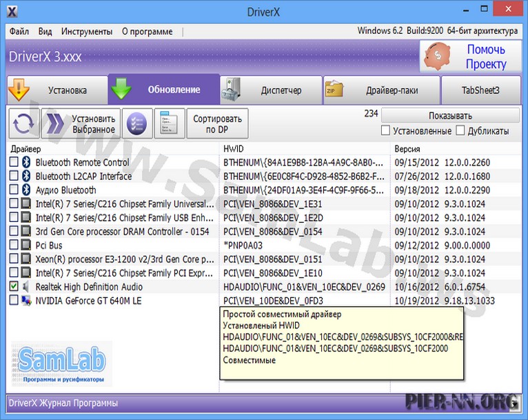Switch to the Диспетчер tab
The image size is (528, 420).
[272, 90]
